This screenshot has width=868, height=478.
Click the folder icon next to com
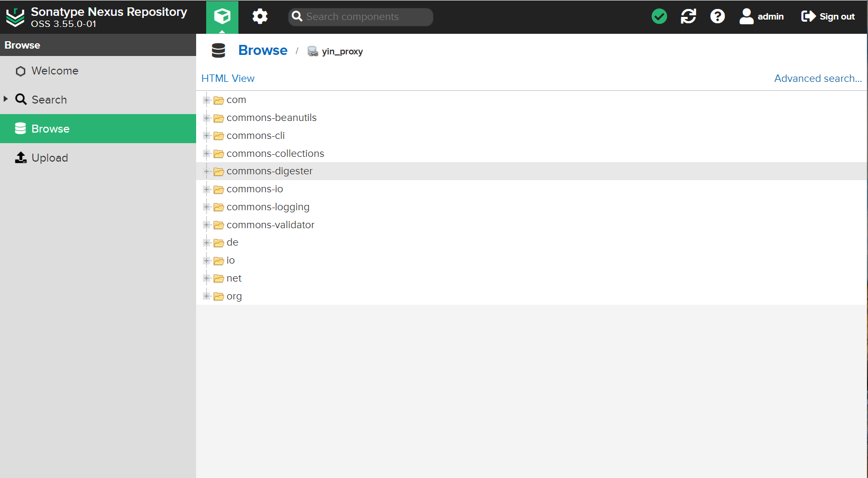click(218, 100)
